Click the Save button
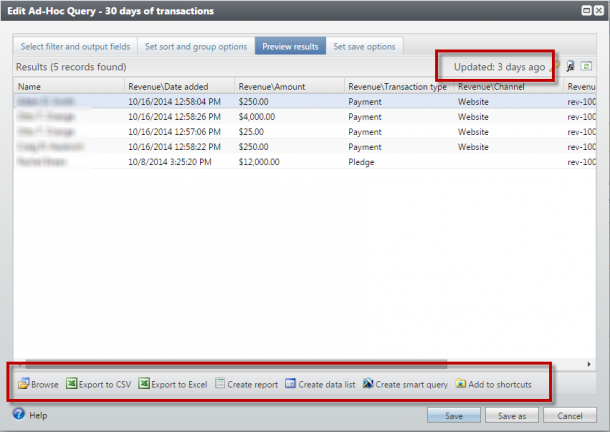 pos(454,415)
